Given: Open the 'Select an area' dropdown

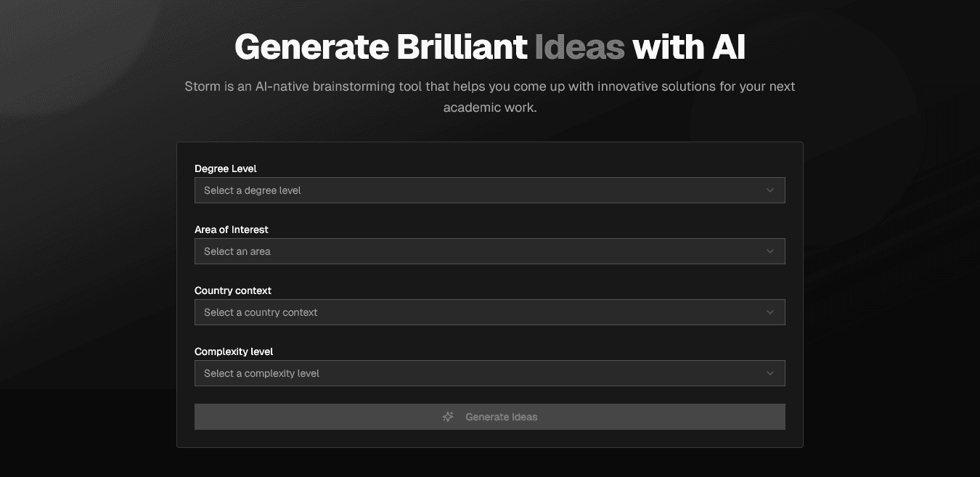Looking at the screenshot, I should pyautogui.click(x=489, y=251).
